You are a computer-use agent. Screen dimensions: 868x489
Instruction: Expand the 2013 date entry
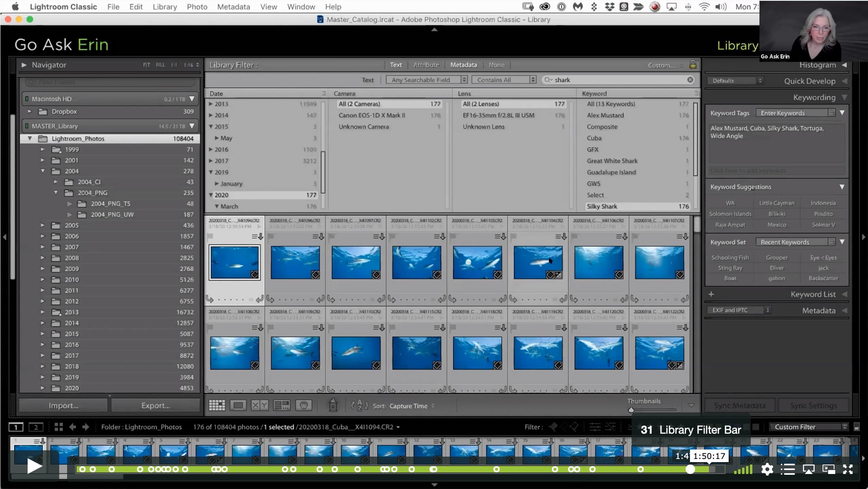point(211,104)
